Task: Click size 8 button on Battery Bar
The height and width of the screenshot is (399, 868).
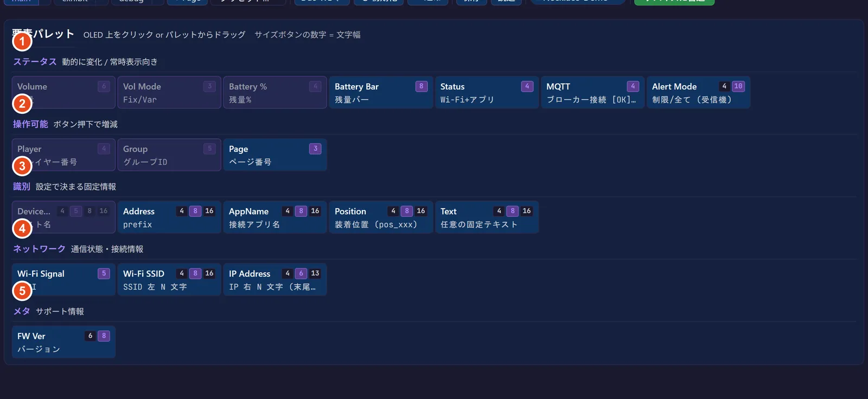Action: (x=421, y=86)
